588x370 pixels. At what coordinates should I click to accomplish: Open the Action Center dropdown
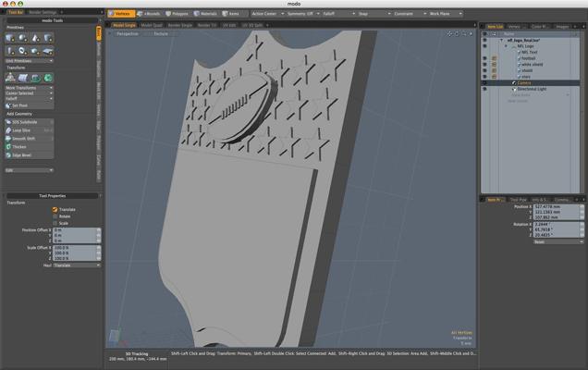269,14
